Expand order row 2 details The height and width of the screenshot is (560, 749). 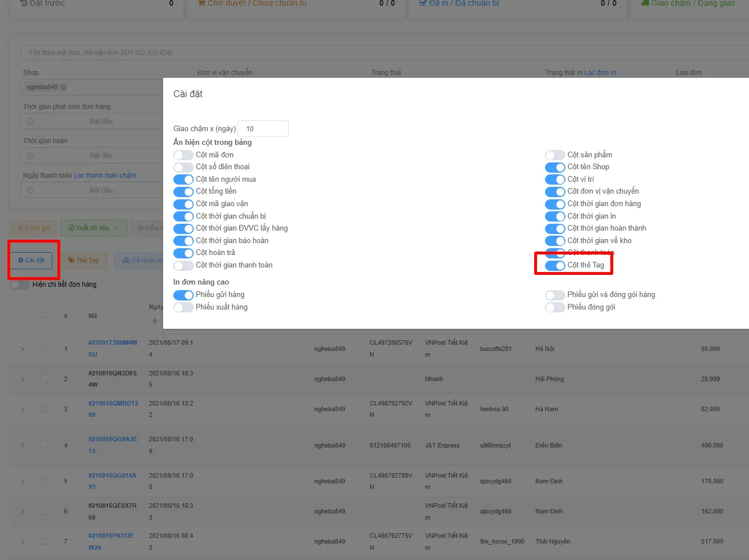click(x=23, y=379)
